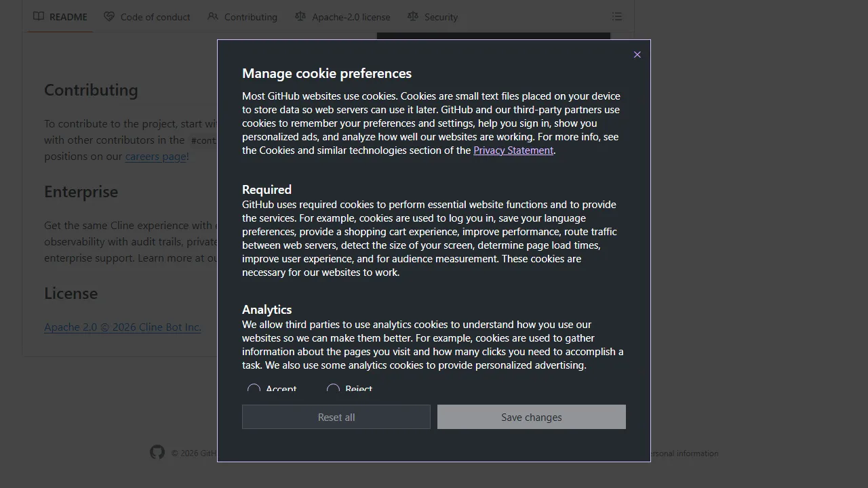Dismiss the cookie dialog with the X
868x488 pixels.
point(637,54)
